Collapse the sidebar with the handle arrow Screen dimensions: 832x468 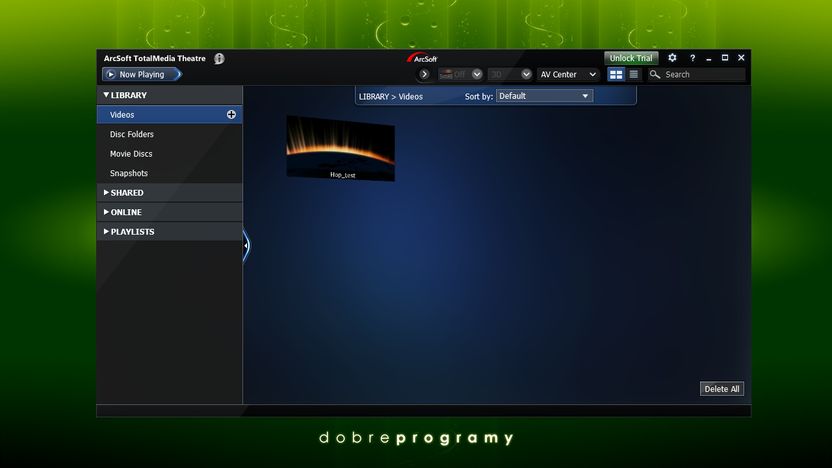[x=246, y=245]
